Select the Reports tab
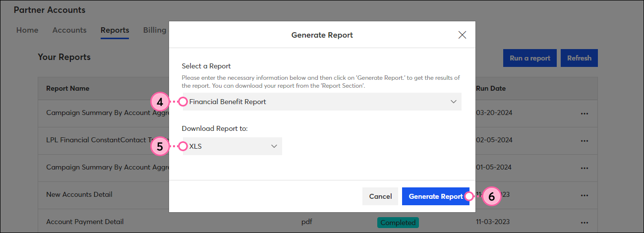 click(115, 30)
